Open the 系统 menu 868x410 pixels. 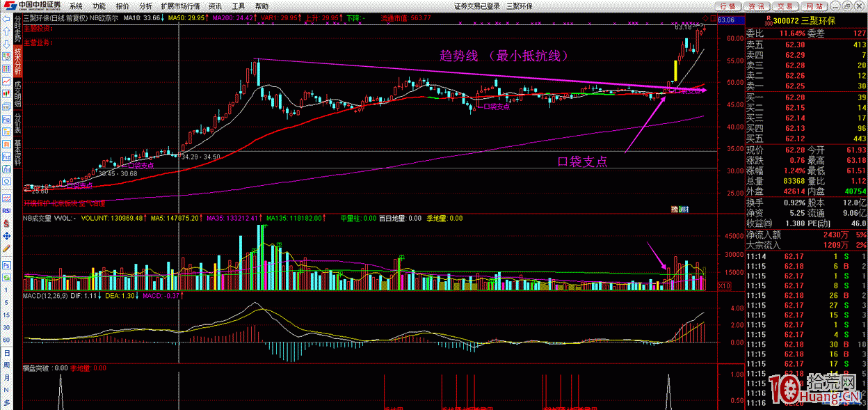pyautogui.click(x=75, y=6)
